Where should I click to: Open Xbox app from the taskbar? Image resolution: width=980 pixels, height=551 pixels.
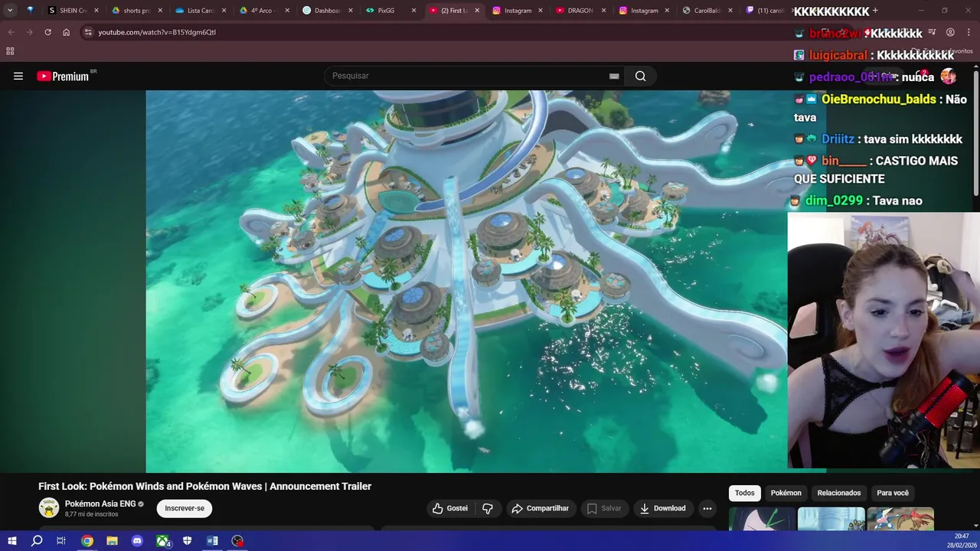(162, 541)
